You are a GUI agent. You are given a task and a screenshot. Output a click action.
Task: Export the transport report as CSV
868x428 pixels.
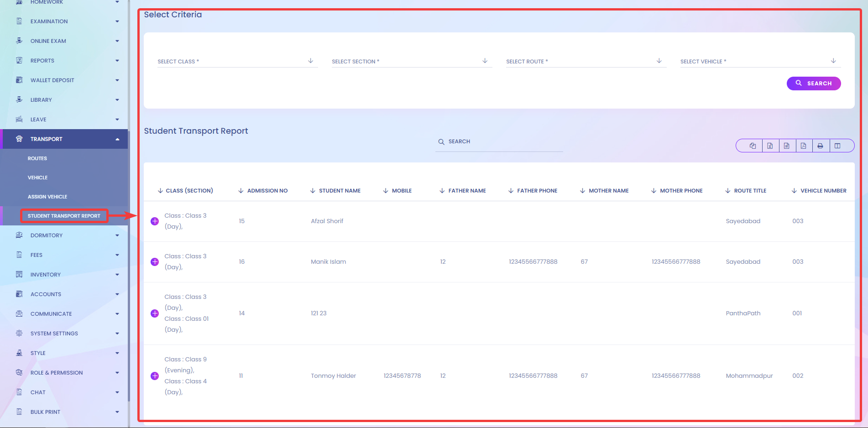pyautogui.click(x=787, y=146)
